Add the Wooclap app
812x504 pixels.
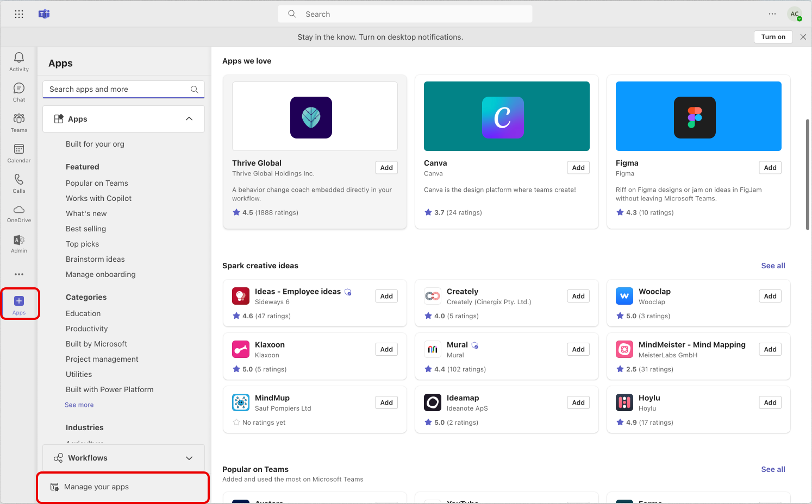(x=770, y=296)
